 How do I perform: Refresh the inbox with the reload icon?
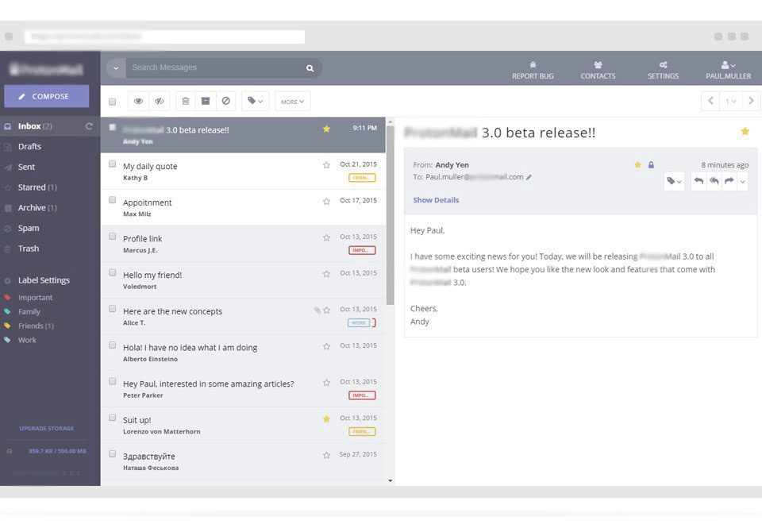[89, 126]
